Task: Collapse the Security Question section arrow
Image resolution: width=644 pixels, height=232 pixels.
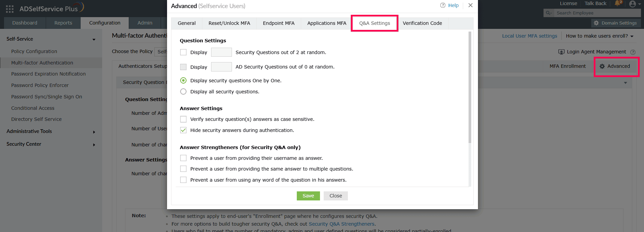Action: 626,83
